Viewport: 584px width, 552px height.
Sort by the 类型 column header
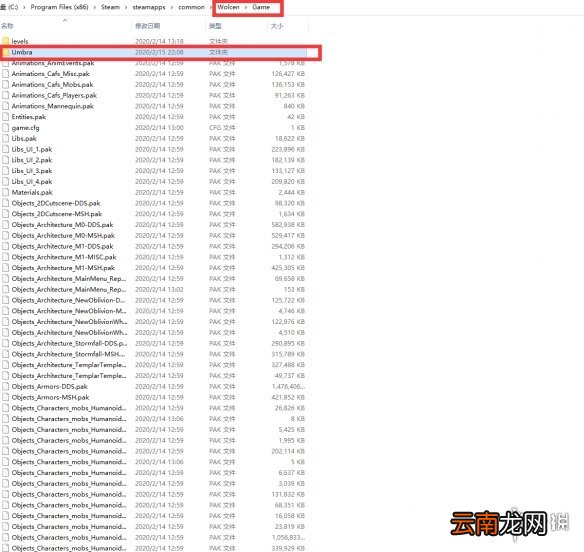215,26
